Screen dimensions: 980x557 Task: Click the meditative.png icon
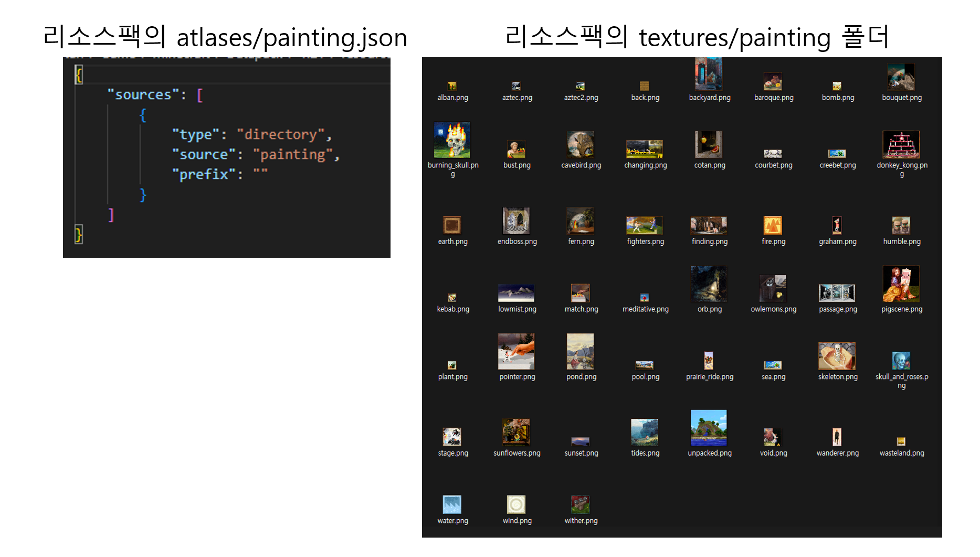click(645, 298)
